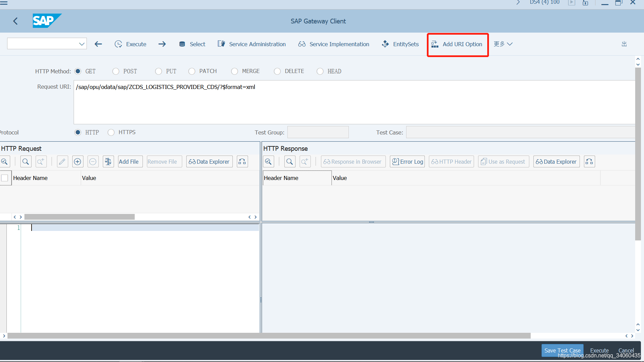
Task: Open the command field dropdown
Action: click(81, 44)
